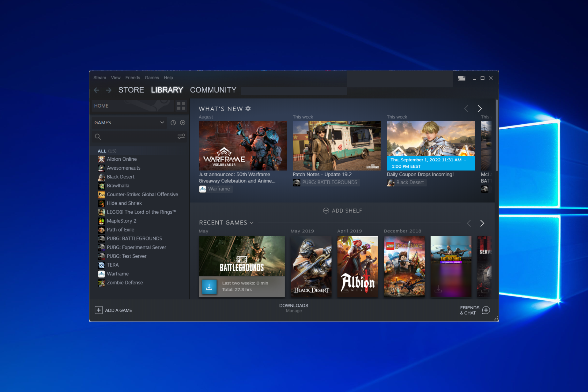Go back in Recent Games shelf
The height and width of the screenshot is (392, 588).
[x=469, y=223]
